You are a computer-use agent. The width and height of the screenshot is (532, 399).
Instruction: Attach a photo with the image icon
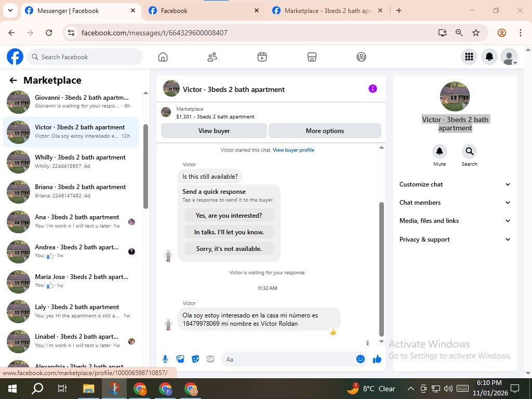[x=180, y=359]
